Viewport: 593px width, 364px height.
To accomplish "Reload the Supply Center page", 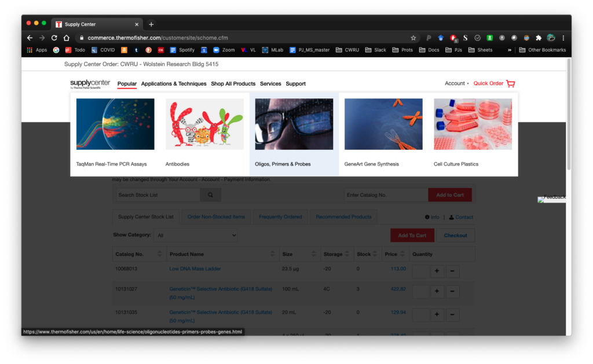I will point(54,38).
